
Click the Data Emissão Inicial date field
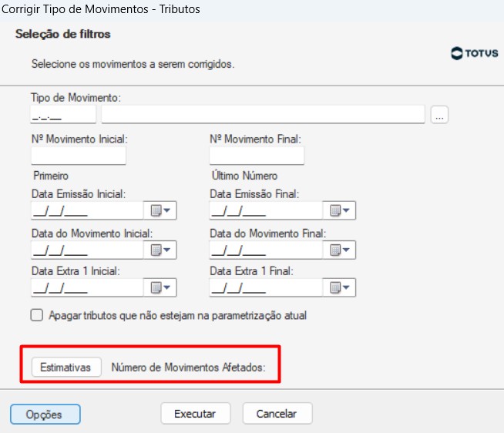click(87, 211)
